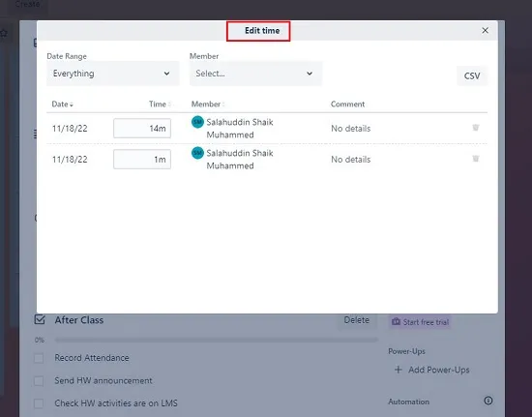Delete the After Class checklist

click(x=357, y=320)
